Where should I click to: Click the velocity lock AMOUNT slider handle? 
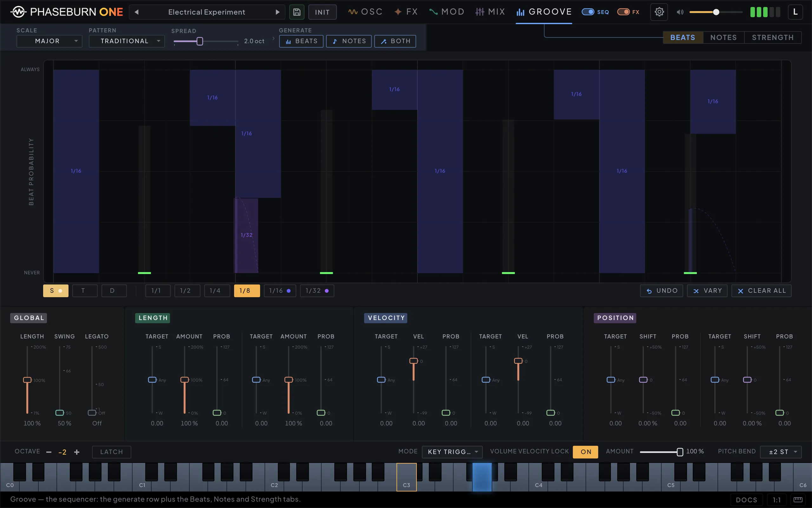click(x=680, y=452)
